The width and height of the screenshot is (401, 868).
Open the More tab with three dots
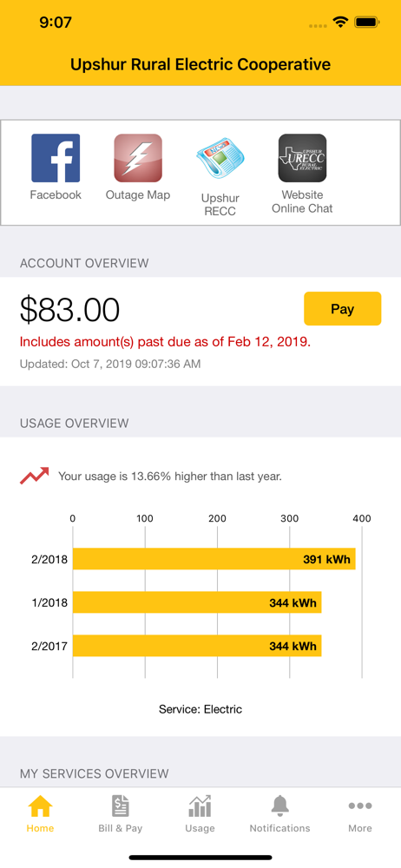360,814
